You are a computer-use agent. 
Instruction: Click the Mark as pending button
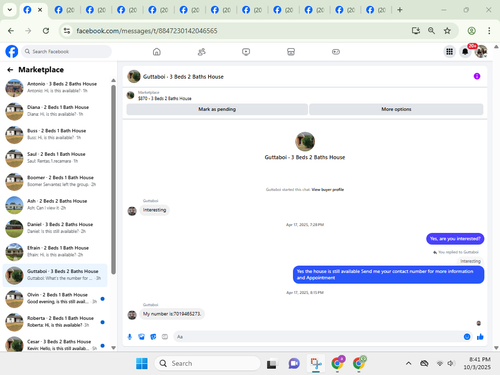[217, 109]
